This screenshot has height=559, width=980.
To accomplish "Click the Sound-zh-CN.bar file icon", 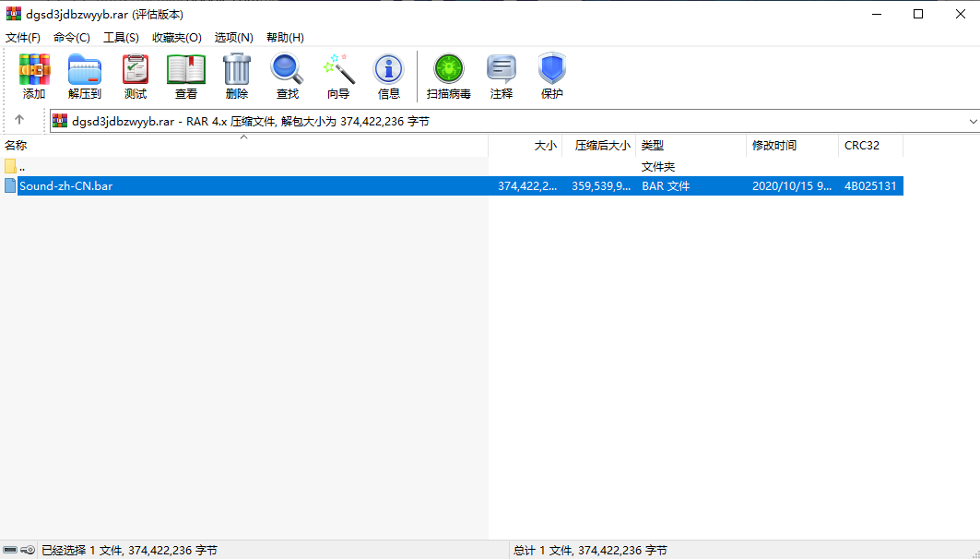I will point(10,185).
